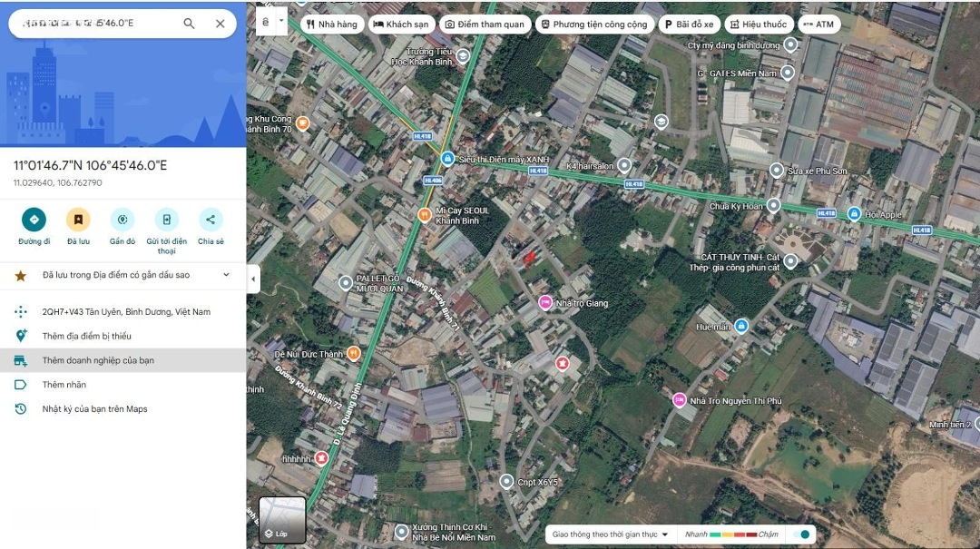Viewport: 980px width, 549px height.
Task: Click Thêm địa điểm bị thiếu
Action: pos(86,336)
